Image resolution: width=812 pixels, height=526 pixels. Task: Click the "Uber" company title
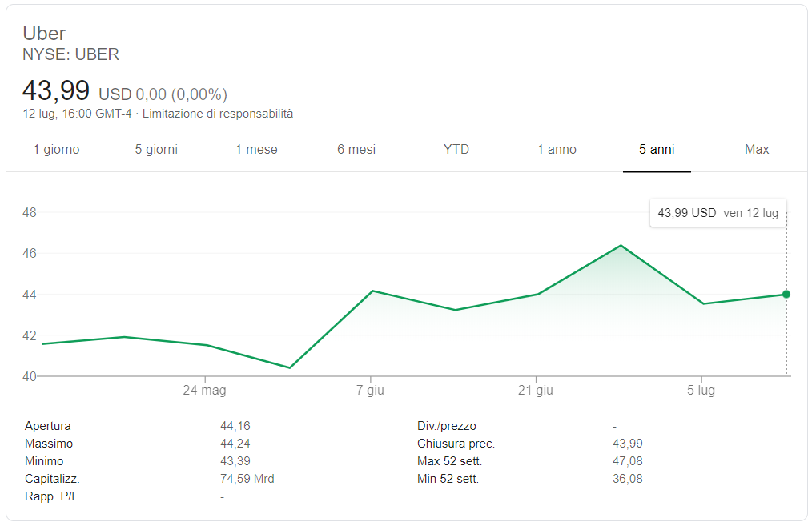(44, 33)
